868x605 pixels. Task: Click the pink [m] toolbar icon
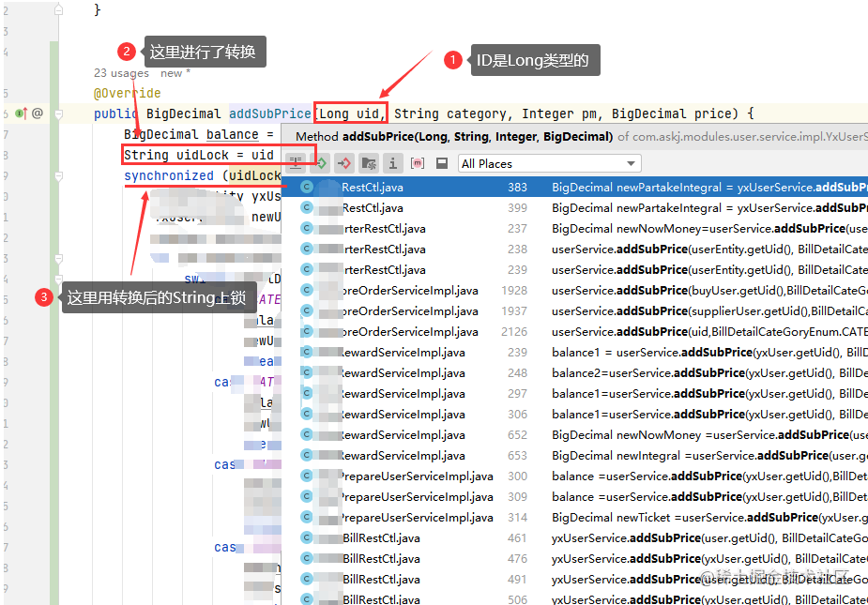(x=418, y=163)
